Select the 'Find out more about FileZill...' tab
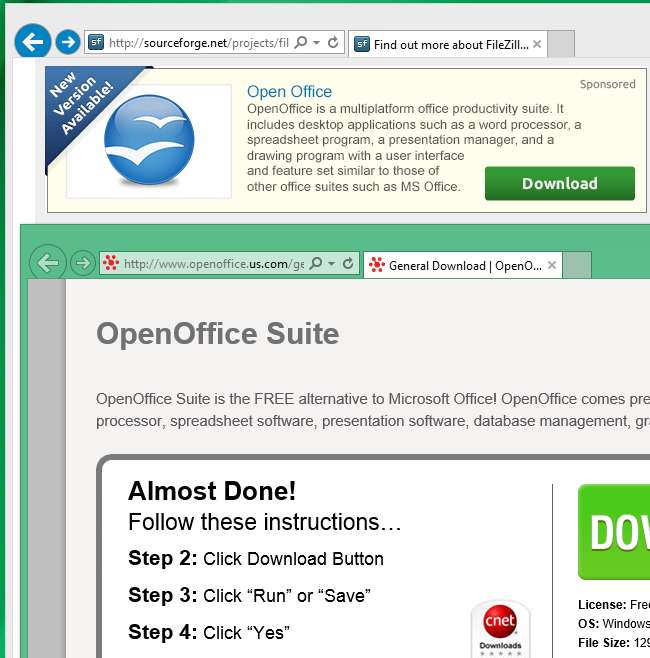 coord(448,44)
